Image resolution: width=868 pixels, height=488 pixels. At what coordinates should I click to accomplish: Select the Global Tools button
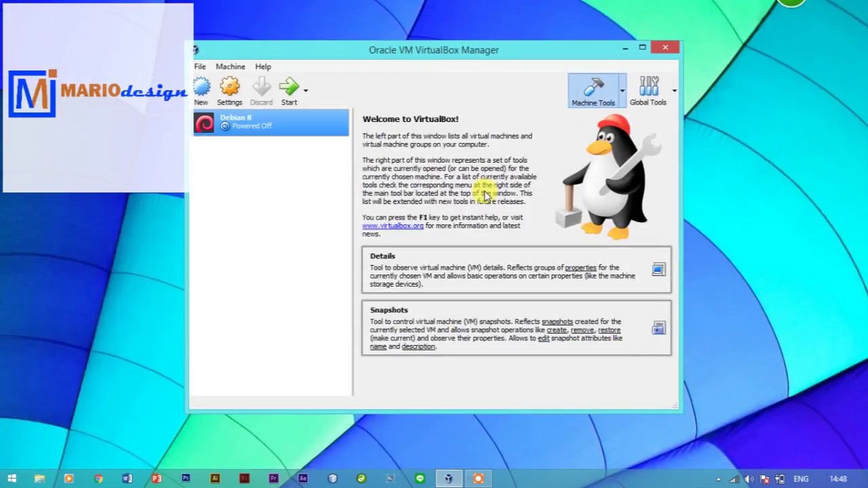(x=648, y=91)
